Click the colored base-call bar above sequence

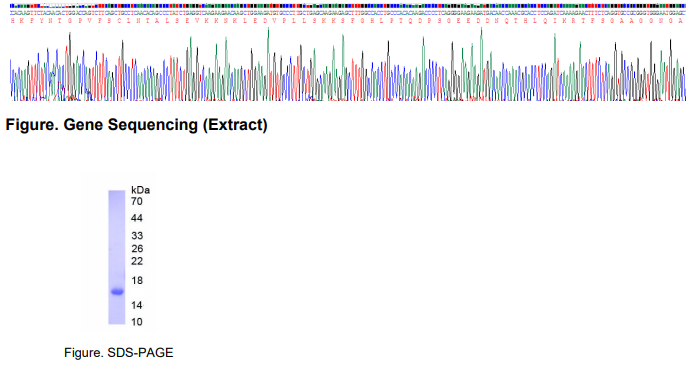(x=348, y=6)
